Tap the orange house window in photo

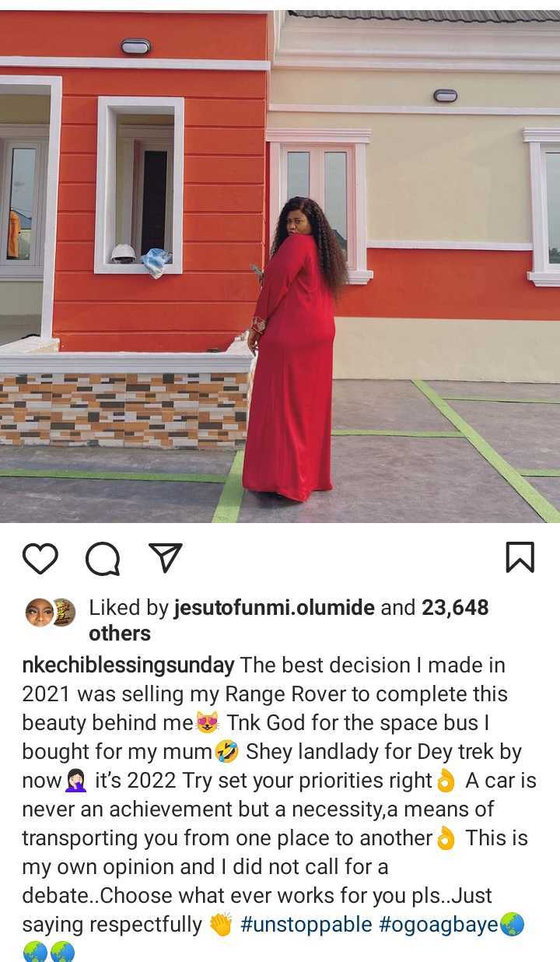[x=139, y=185]
